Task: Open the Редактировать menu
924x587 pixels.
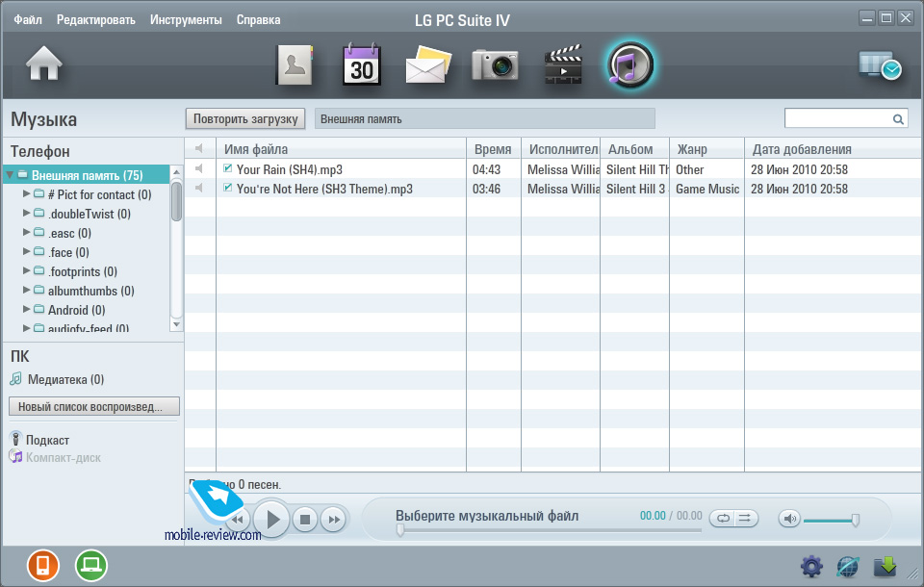Action: pos(96,19)
